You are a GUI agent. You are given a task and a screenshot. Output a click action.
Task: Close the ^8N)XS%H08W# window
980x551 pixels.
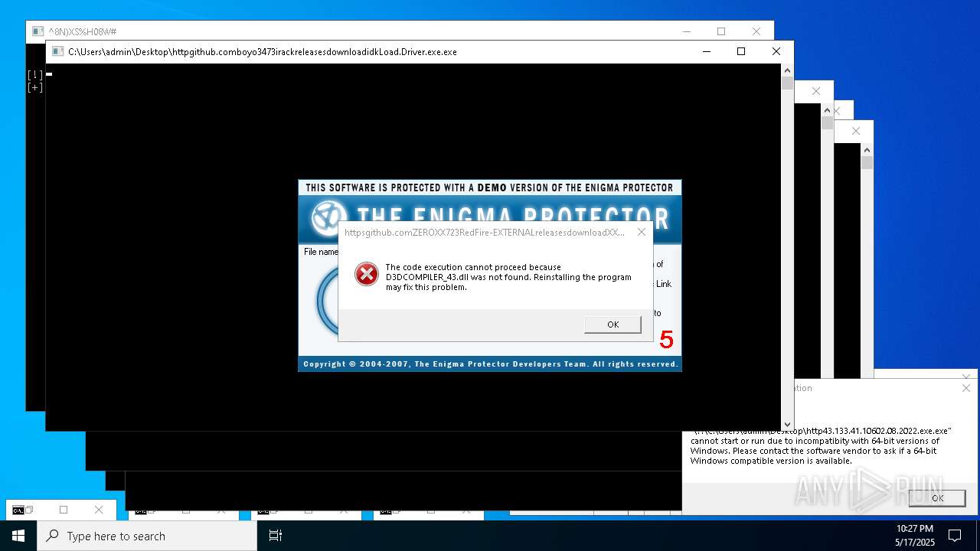point(756,31)
